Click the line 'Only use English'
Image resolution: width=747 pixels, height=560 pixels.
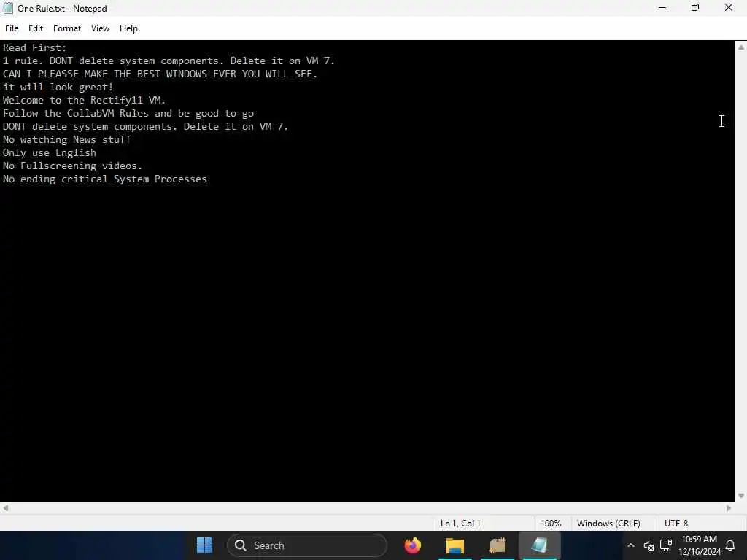50,153
